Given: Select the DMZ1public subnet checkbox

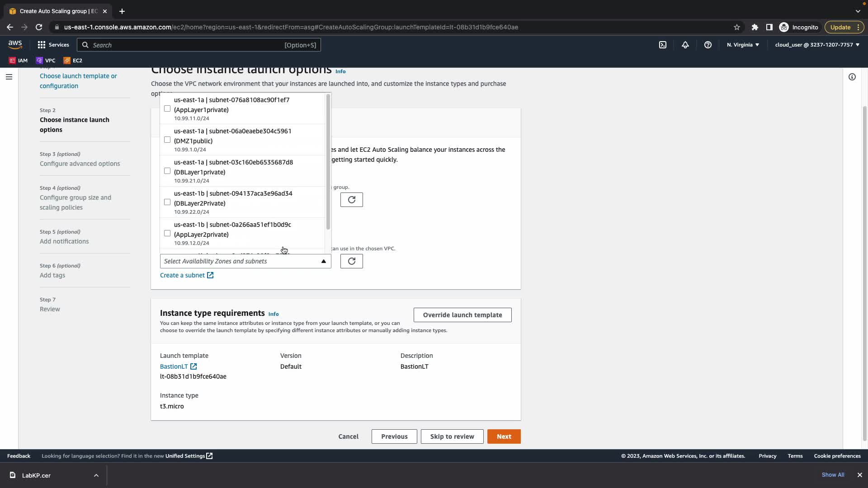Looking at the screenshot, I should pos(167,140).
